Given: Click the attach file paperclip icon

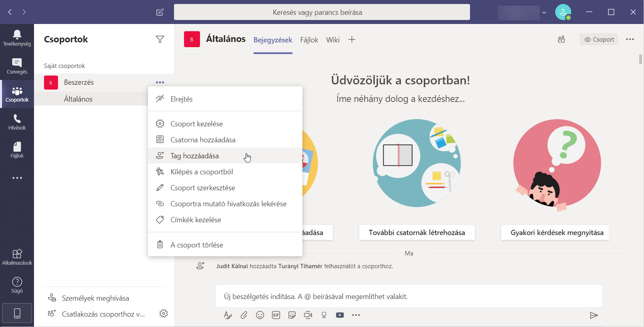Looking at the screenshot, I should [244, 315].
